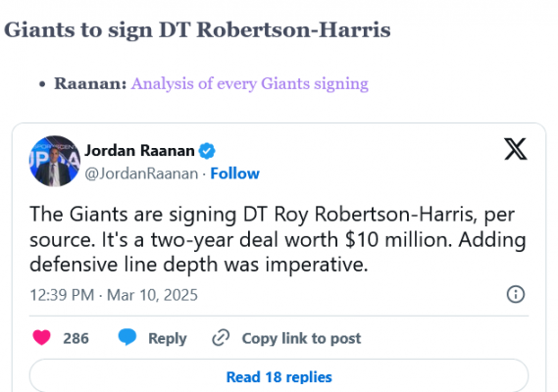Open Jordan Raanan's profile avatar
This screenshot has width=558, height=392.
pyautogui.click(x=55, y=161)
